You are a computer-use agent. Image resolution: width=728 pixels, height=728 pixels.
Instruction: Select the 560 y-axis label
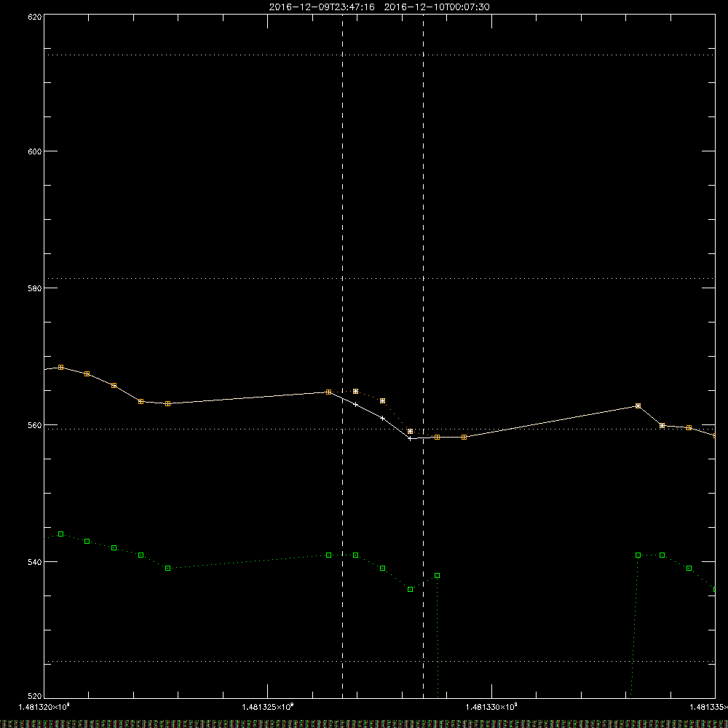[x=35, y=425]
